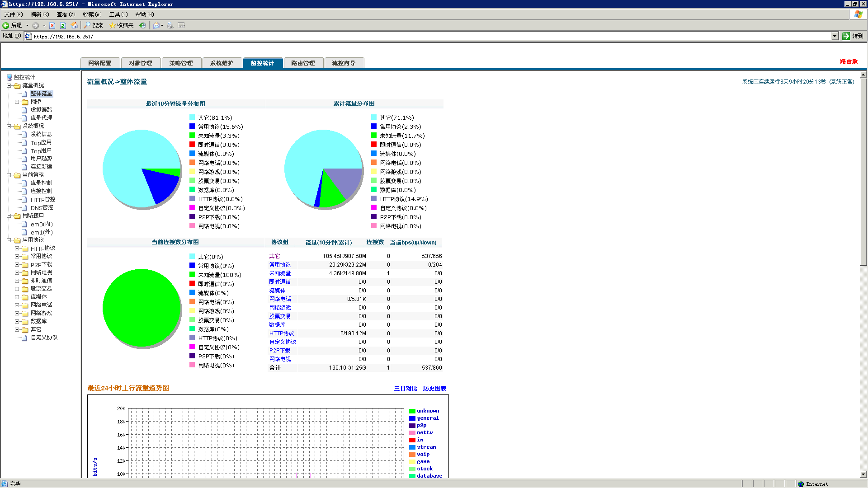868x488 pixels.
Task: Open P2P下载 link in protocol table
Action: 280,351
